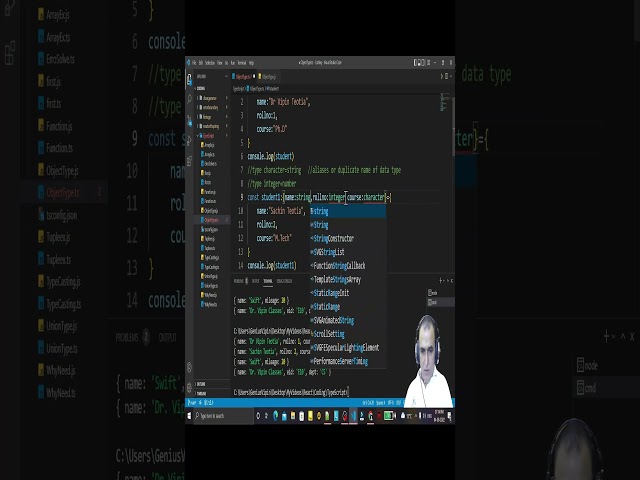
Task: Click the editor vertical scrollbar
Action: click(453, 127)
